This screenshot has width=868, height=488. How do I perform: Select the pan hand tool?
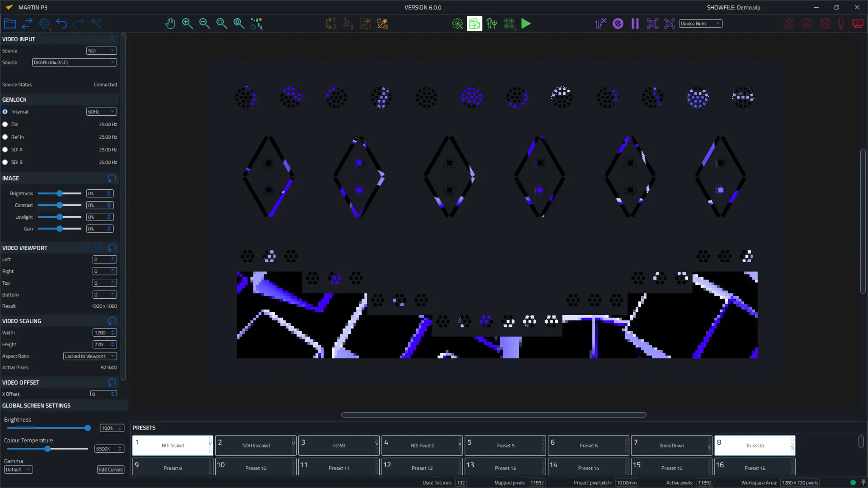pyautogui.click(x=170, y=24)
